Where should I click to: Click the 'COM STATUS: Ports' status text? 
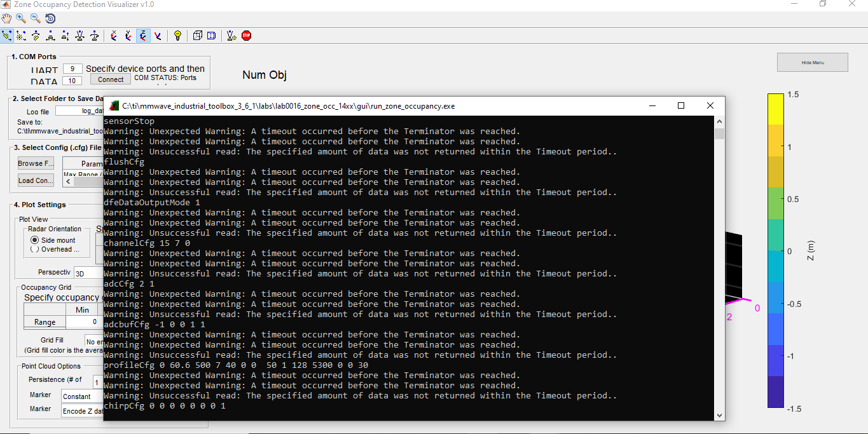[165, 78]
